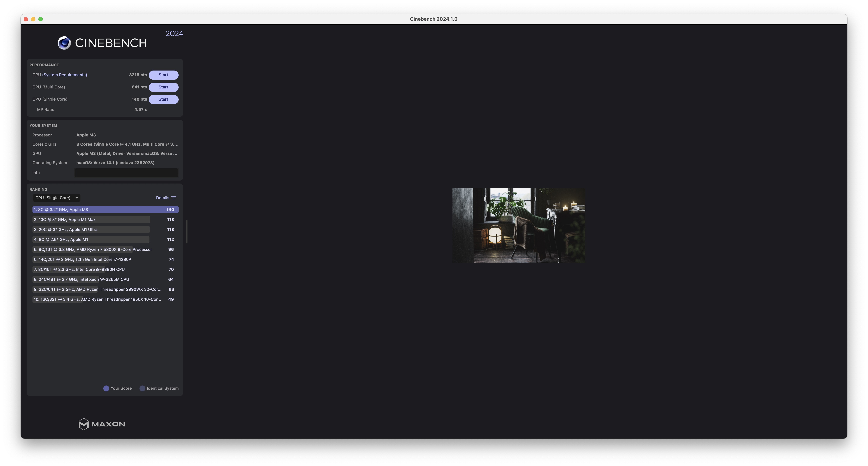
Task: Click the GPU score 3215 pts
Action: (138, 75)
